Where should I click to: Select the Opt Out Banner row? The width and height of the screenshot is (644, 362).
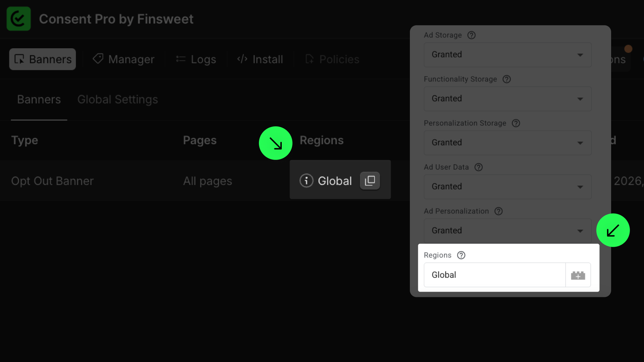(x=52, y=181)
